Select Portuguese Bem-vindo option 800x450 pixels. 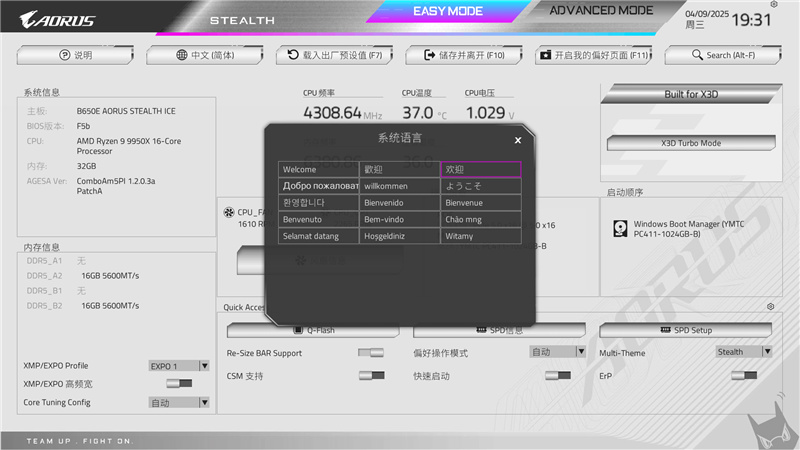pyautogui.click(x=399, y=219)
